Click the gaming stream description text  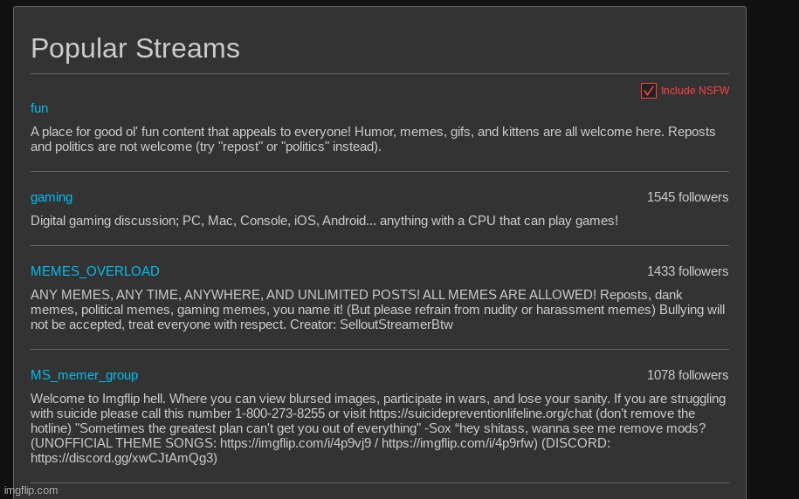point(324,220)
